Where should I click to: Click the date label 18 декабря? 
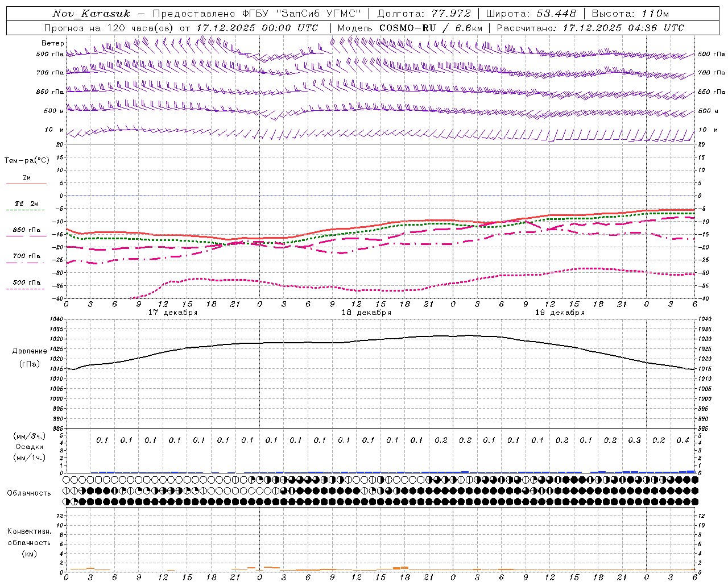366,313
